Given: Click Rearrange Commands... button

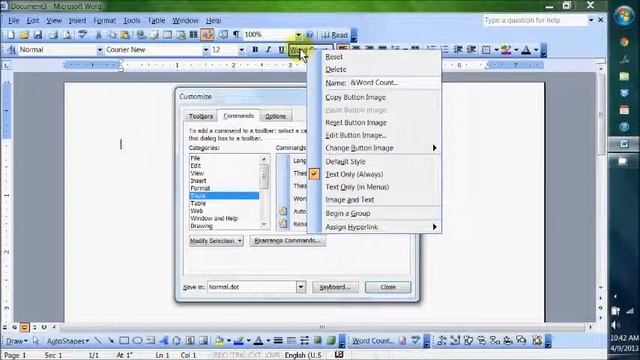Looking at the screenshot, I should (x=287, y=241).
